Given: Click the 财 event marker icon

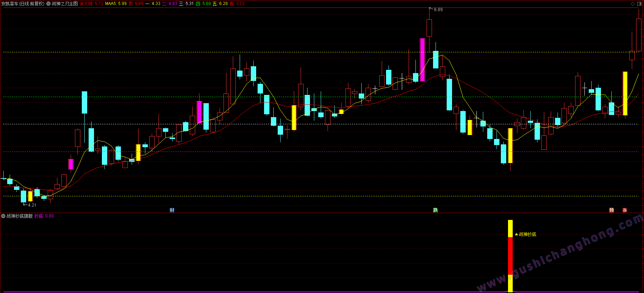Looking at the screenshot, I should click(x=172, y=210).
